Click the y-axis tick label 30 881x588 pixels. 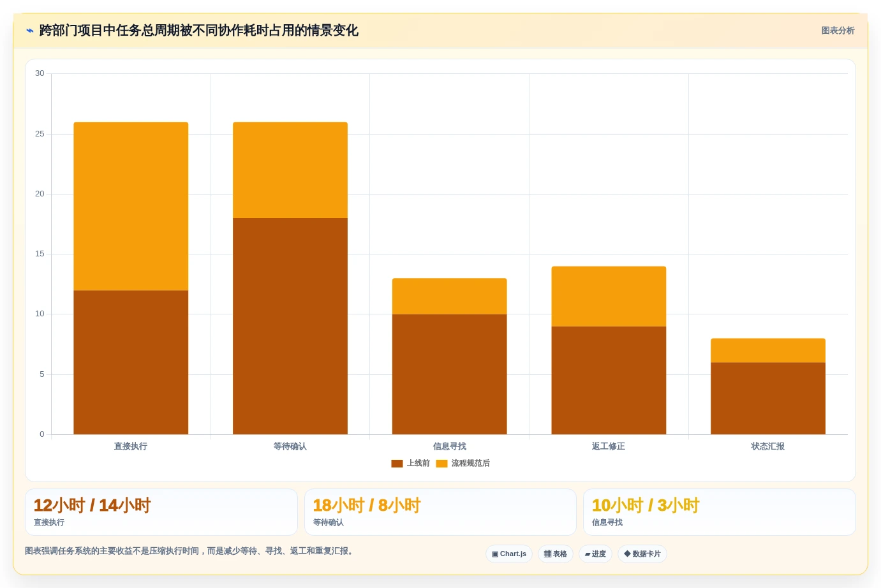click(40, 73)
